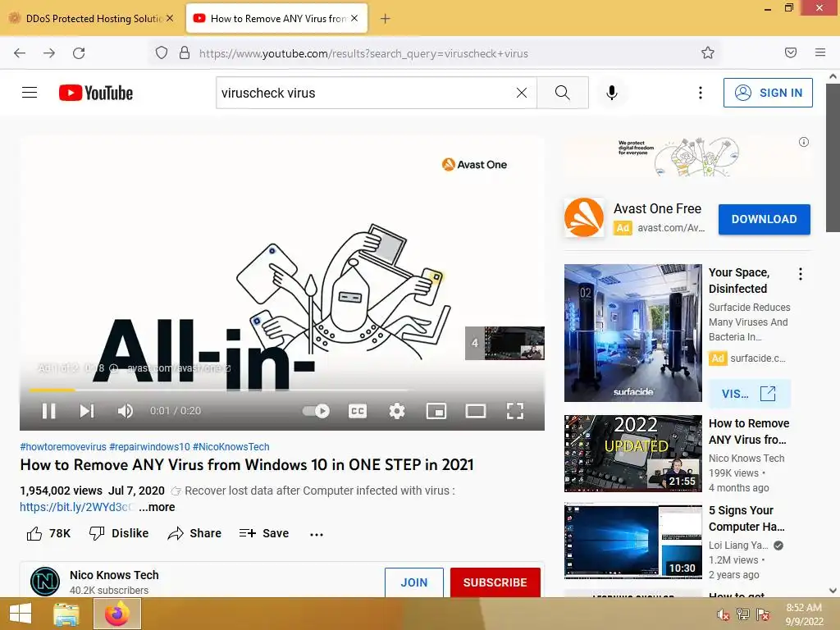Image resolution: width=840 pixels, height=630 pixels.
Task: Click the search magnifier button
Action: pos(563,93)
